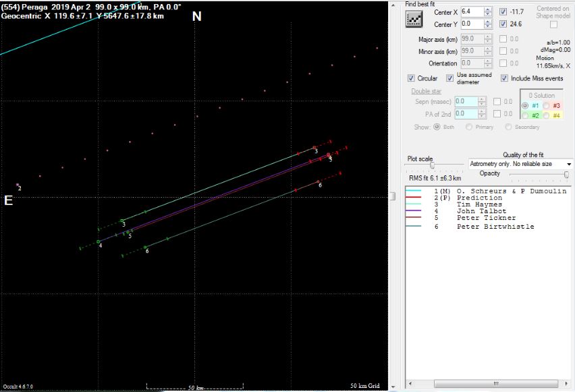This screenshot has height=392, width=575.
Task: Click the Opacity slider handle
Action: pyautogui.click(x=566, y=174)
